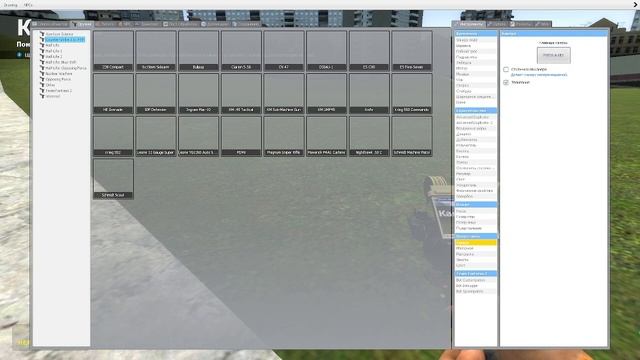Click the gun icon beside Half-Life 2
Viewport: 640px width, 360px height.
click(x=42, y=57)
